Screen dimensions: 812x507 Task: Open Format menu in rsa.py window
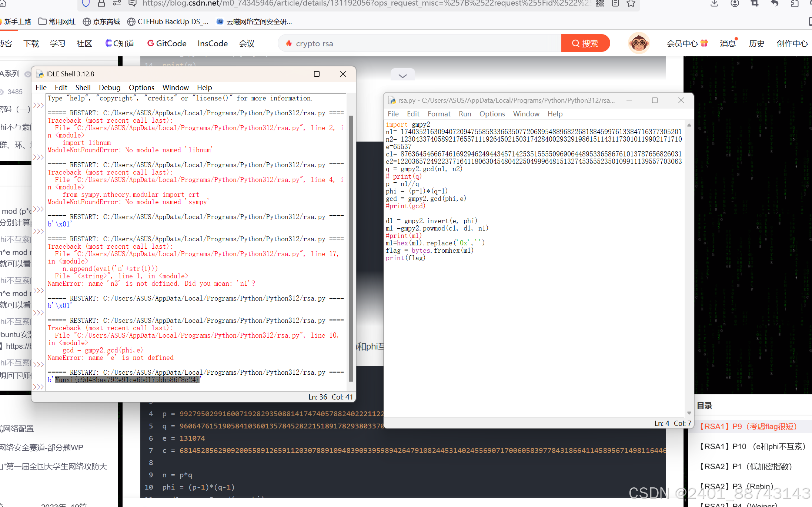439,114
